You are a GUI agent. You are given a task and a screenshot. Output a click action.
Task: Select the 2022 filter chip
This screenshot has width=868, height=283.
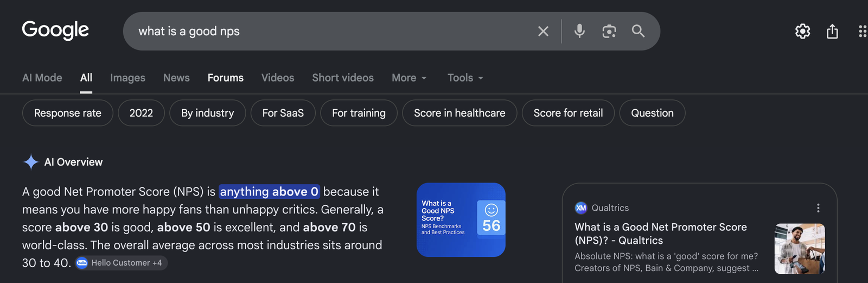pos(141,113)
